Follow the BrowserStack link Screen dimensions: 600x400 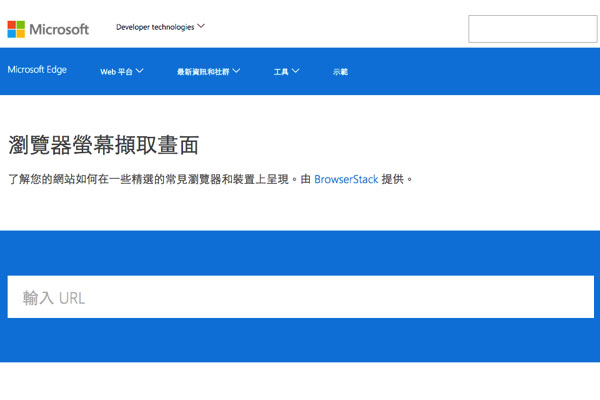click(x=346, y=179)
